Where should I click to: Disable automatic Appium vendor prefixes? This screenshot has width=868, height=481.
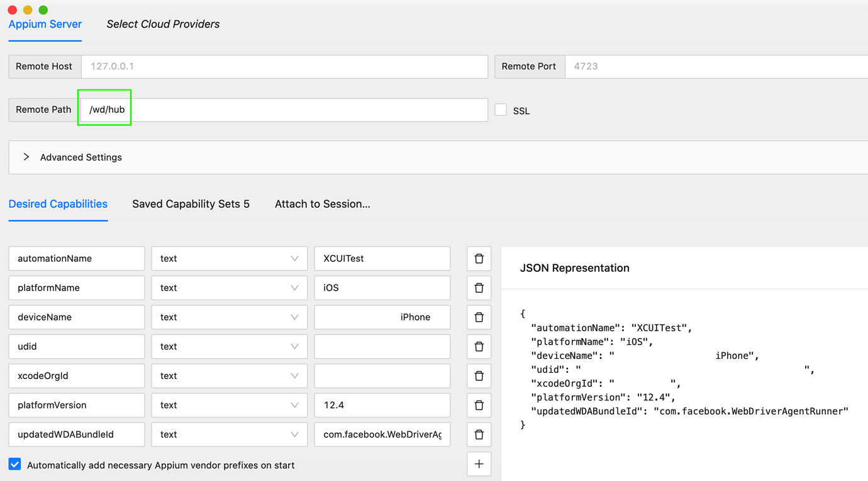(x=14, y=464)
